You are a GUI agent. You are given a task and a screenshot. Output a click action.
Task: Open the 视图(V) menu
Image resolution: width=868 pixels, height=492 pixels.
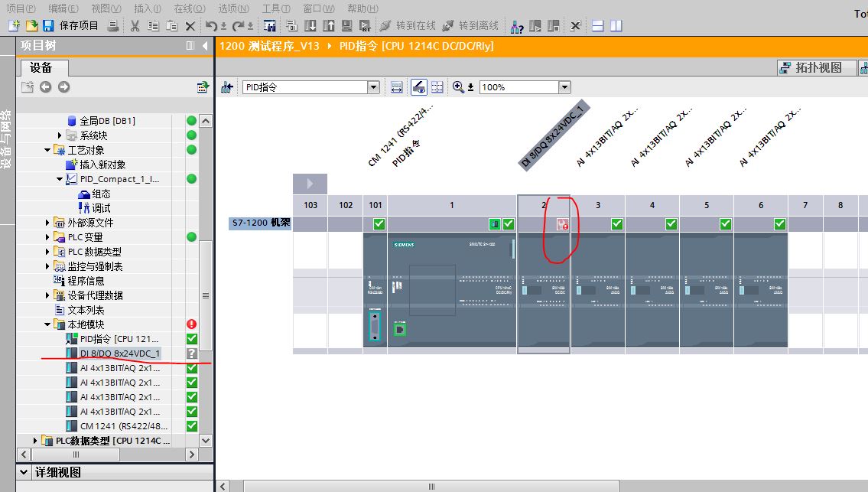[106, 8]
